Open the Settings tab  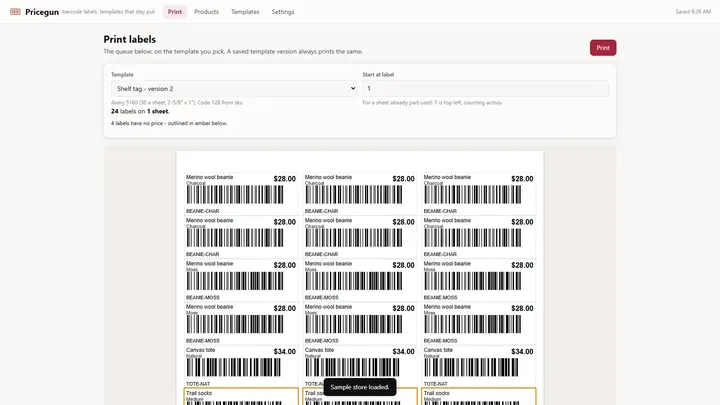point(282,12)
